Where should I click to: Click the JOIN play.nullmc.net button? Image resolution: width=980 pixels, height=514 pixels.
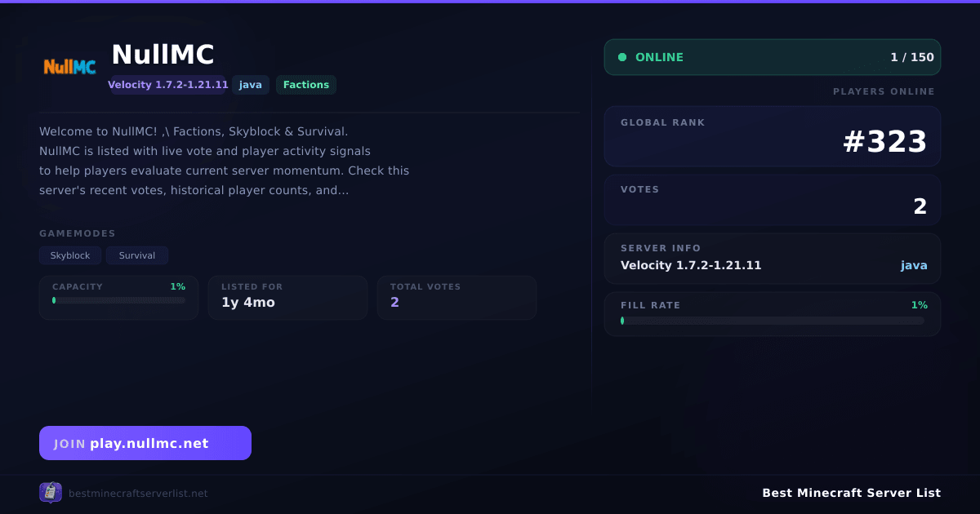pos(145,443)
